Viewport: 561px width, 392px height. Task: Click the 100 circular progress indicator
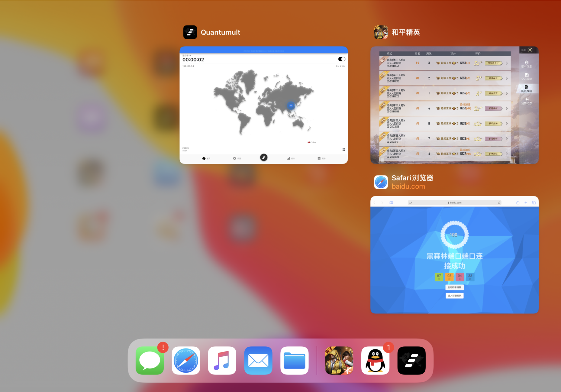(454, 235)
